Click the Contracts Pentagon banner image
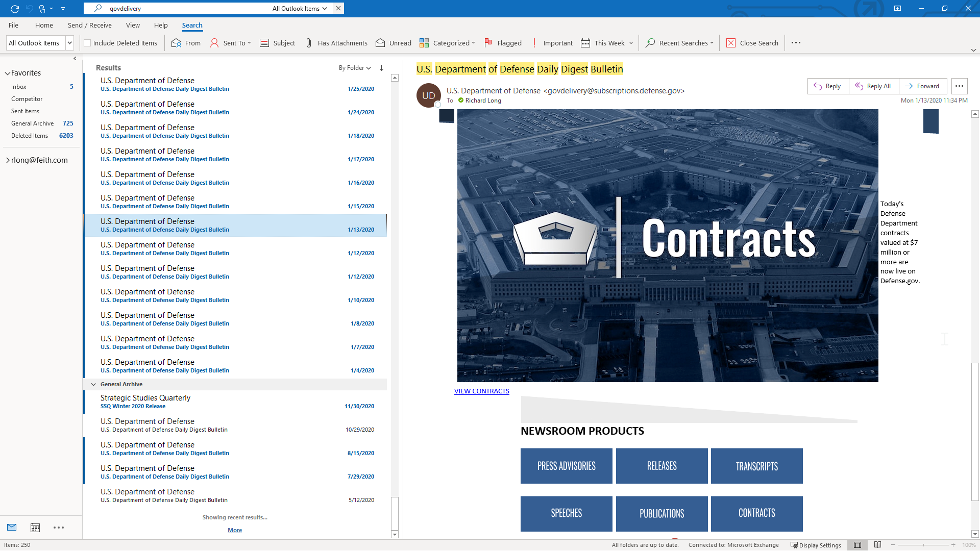The image size is (980, 551). pyautogui.click(x=668, y=245)
